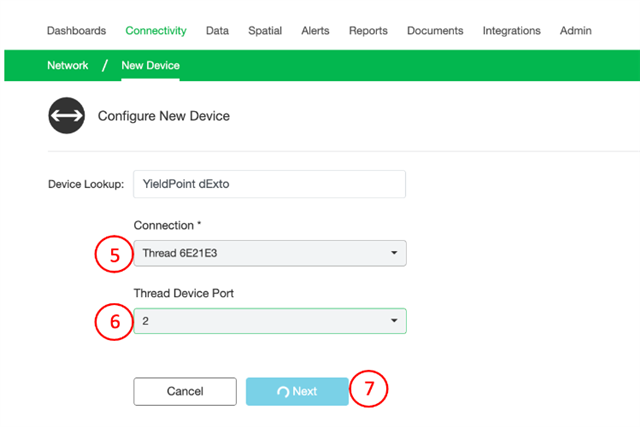Open the Reports menu
This screenshot has width=640, height=427.
[368, 31]
